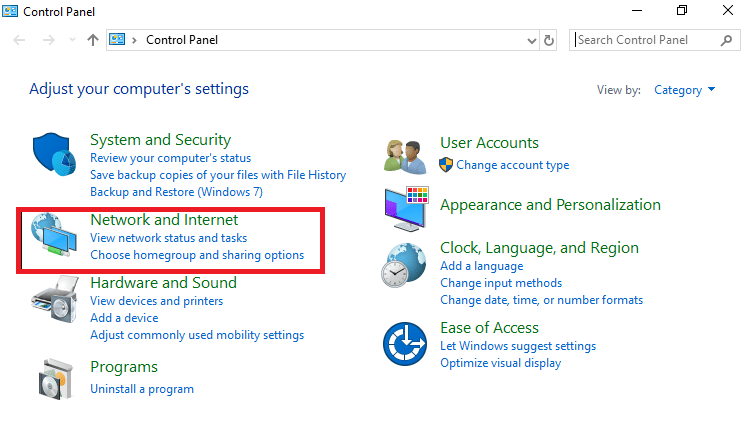This screenshot has width=745, height=422.
Task: Click Change account type link
Action: tap(512, 165)
